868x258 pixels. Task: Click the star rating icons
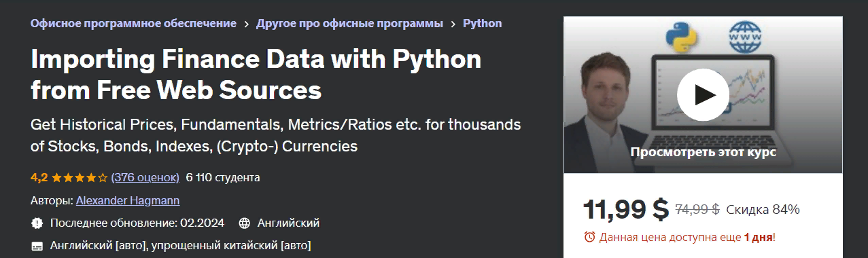[x=80, y=178]
